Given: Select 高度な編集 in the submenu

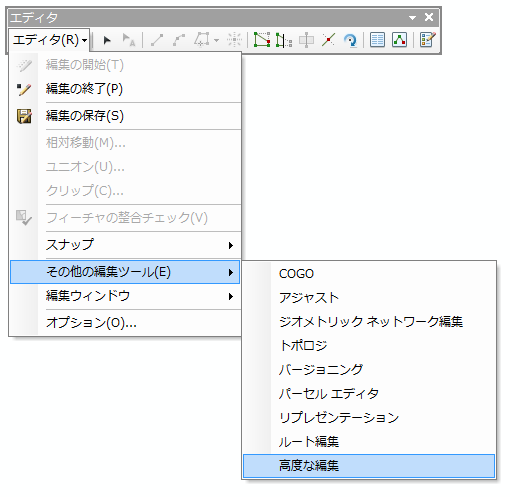Looking at the screenshot, I should coord(369,466).
